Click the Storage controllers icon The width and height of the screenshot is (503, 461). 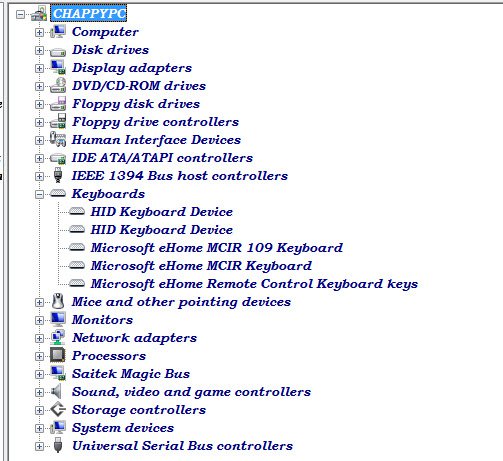(x=58, y=409)
